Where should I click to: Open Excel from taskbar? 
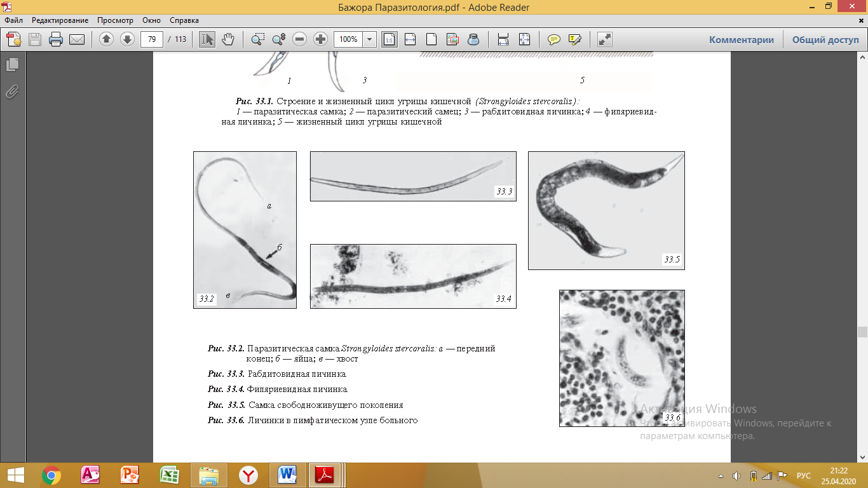click(170, 475)
